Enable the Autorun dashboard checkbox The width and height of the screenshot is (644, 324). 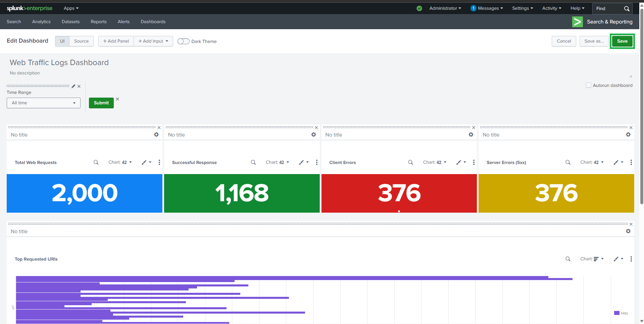[x=589, y=85]
